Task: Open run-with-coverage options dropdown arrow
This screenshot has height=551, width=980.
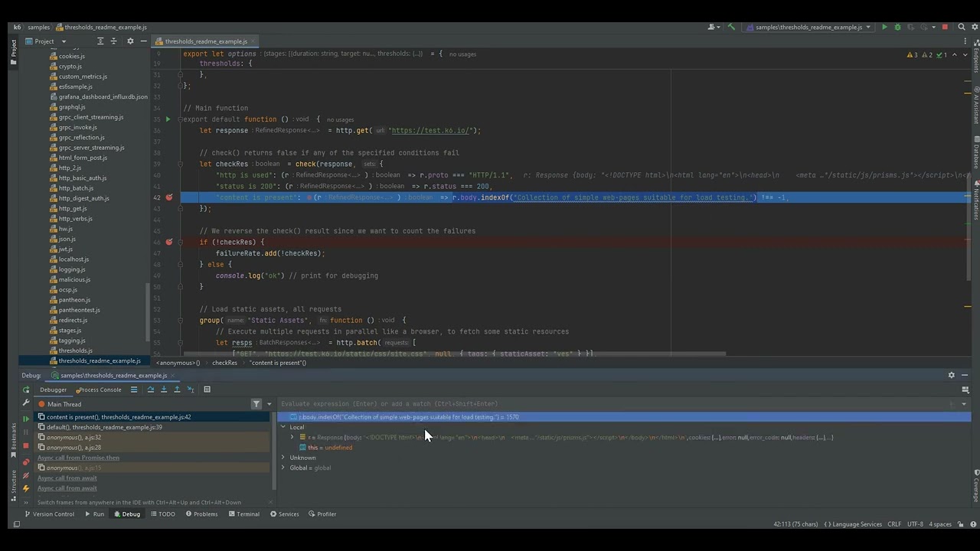Action: 933,28
